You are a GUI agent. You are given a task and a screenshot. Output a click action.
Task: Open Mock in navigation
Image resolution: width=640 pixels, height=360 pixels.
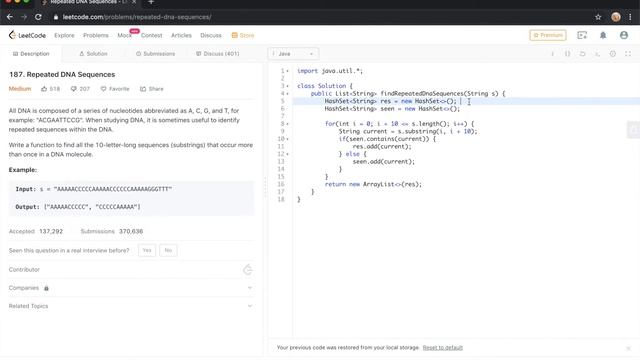click(124, 36)
